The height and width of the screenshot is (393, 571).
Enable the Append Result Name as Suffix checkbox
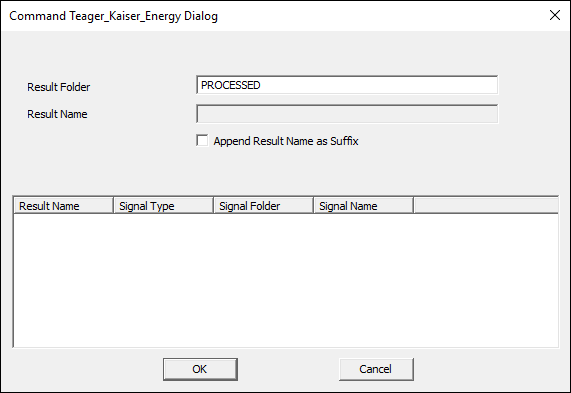coord(202,141)
